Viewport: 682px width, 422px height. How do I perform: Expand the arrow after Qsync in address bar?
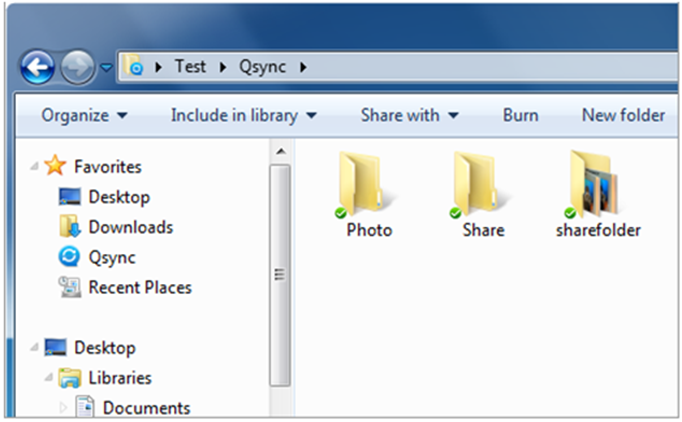tap(303, 67)
